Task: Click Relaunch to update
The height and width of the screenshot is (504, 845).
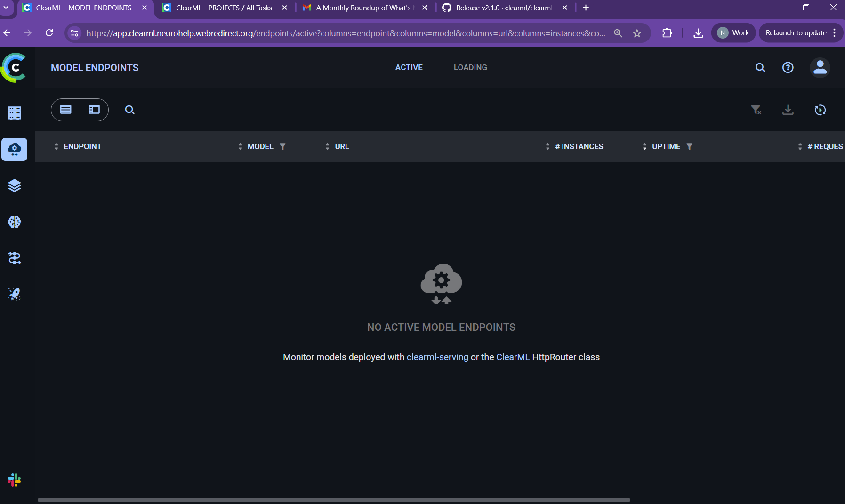Action: coord(796,33)
